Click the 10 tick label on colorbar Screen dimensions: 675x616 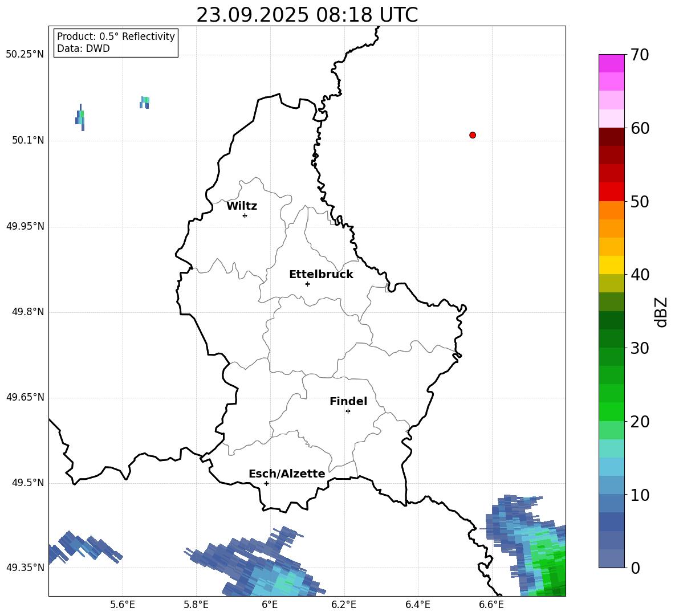click(640, 495)
